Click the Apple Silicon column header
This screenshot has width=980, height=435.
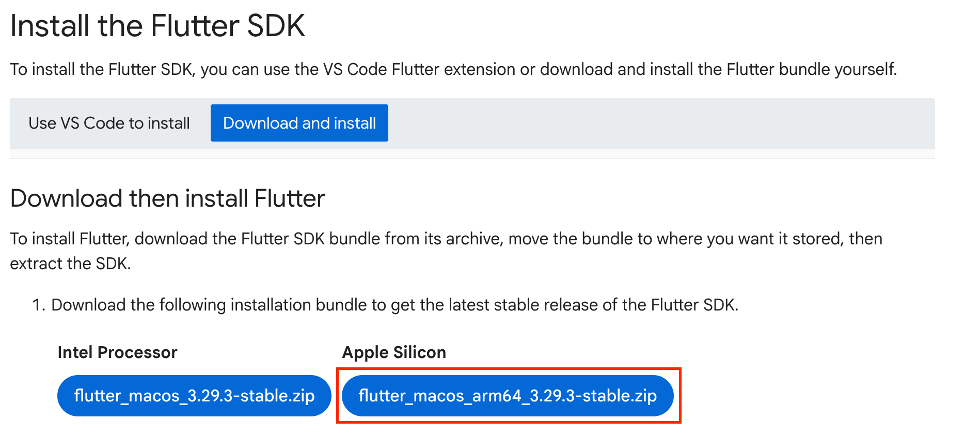pyautogui.click(x=394, y=352)
